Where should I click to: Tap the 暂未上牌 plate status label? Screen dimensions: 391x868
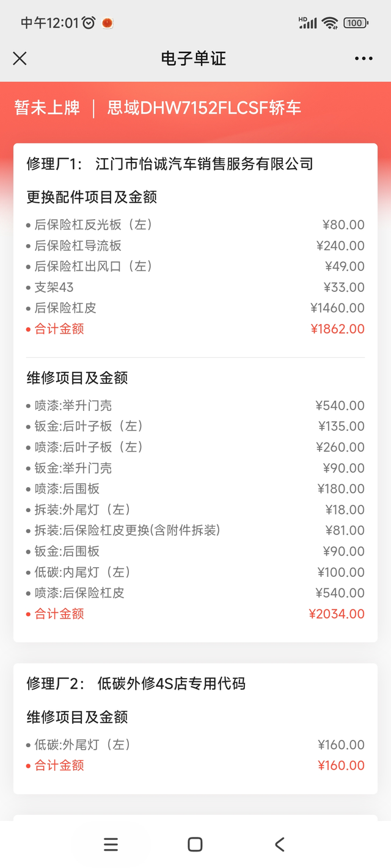[x=48, y=108]
